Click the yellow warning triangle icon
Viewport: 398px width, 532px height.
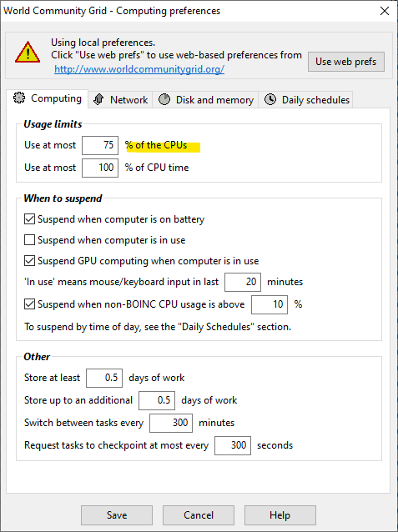28,53
